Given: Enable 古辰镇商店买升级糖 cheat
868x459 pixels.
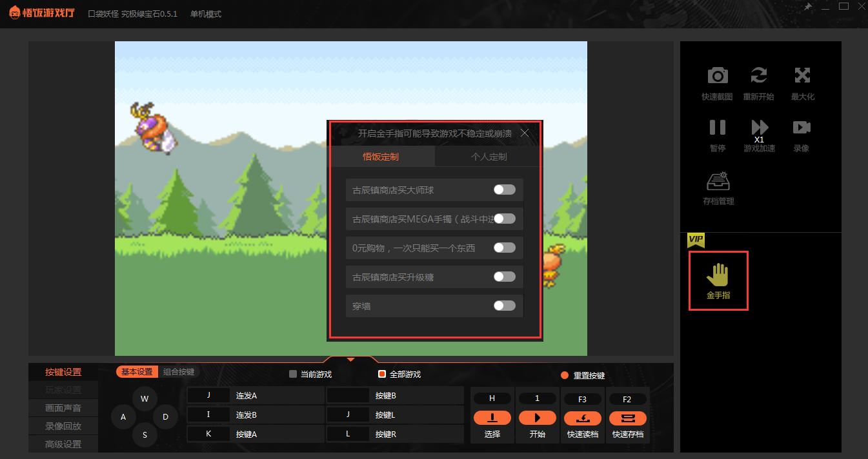Looking at the screenshot, I should [505, 277].
